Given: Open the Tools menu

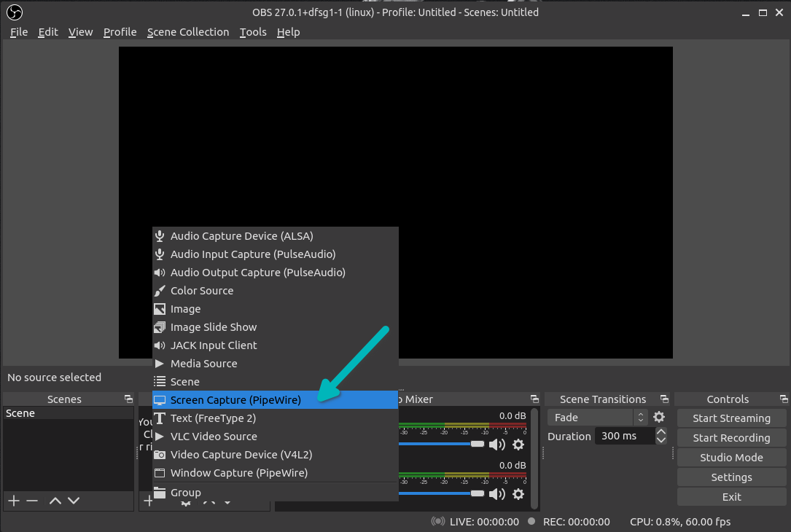Looking at the screenshot, I should [x=253, y=32].
